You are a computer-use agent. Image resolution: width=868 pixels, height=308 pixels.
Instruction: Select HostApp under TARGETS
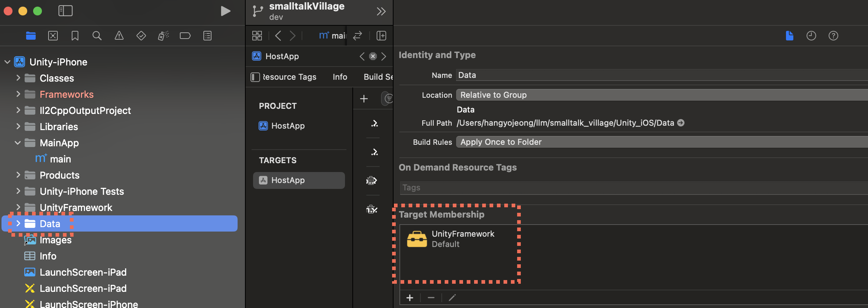click(x=299, y=180)
